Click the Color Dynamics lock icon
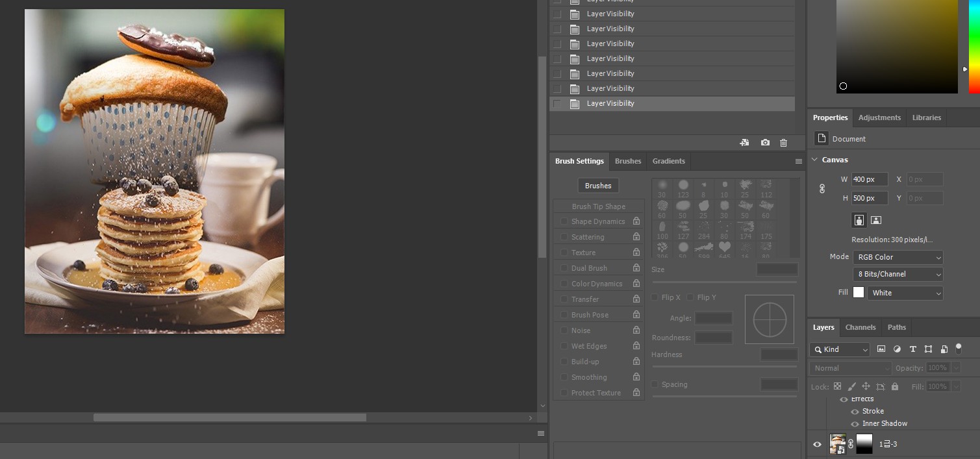 tap(636, 284)
